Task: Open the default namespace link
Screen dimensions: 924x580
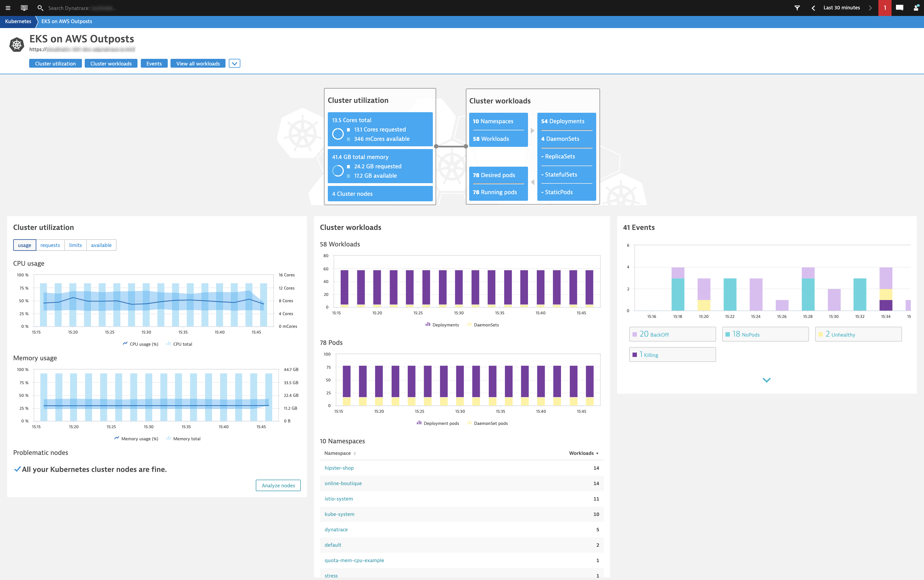Action: tap(333, 545)
